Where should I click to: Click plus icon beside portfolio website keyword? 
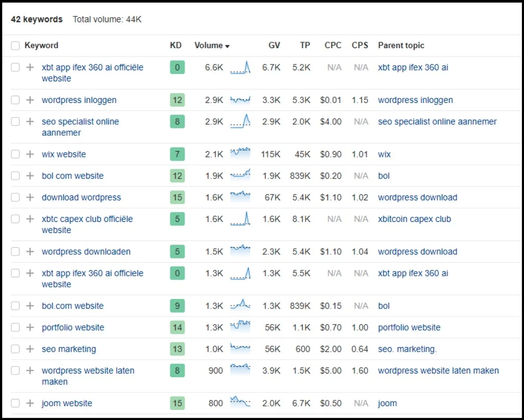(x=30, y=327)
